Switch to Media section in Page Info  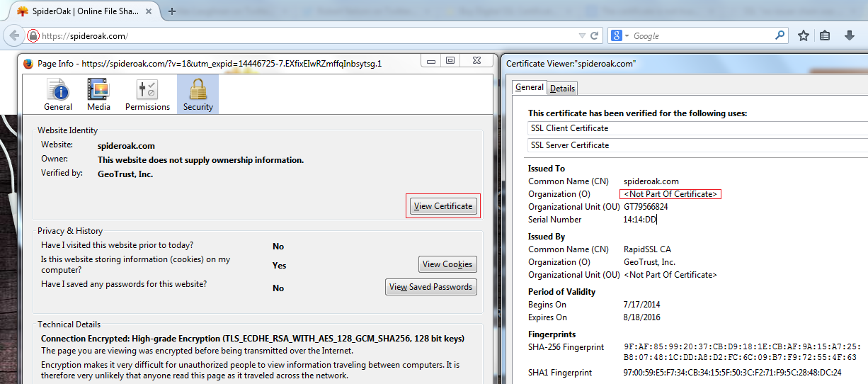click(x=98, y=95)
